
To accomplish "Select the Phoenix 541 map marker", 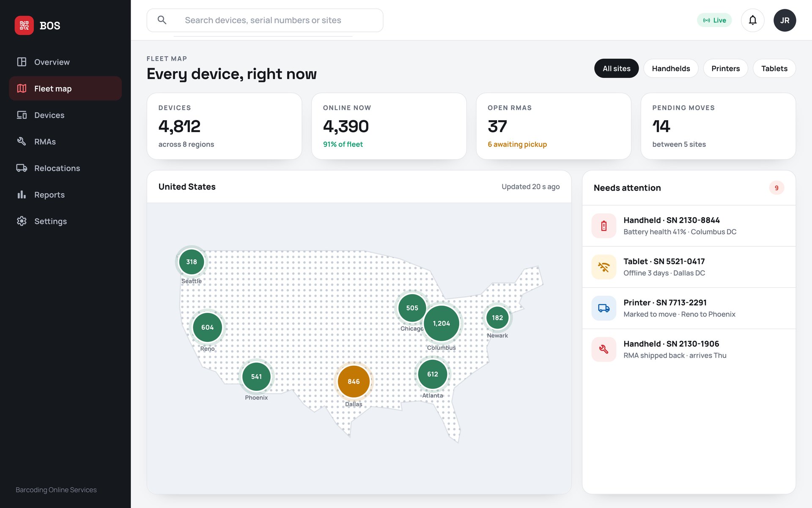I will click(256, 376).
